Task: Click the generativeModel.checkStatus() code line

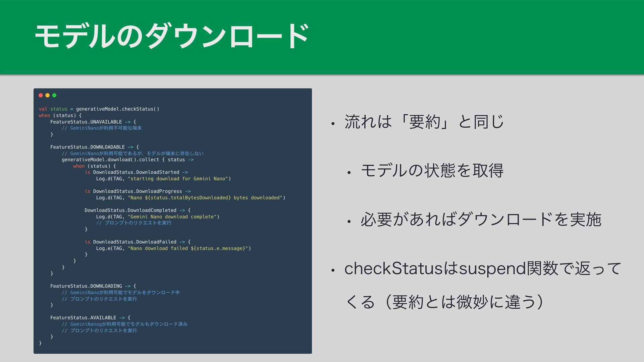Action: (117, 109)
